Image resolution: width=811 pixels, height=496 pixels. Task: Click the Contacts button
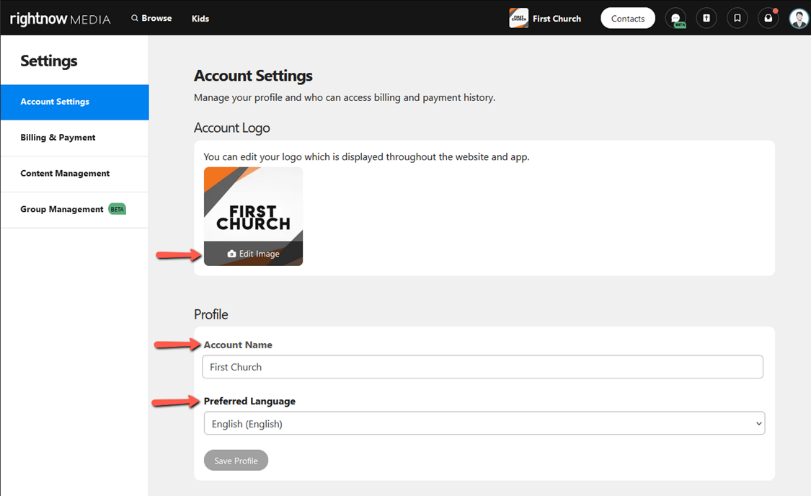pyautogui.click(x=627, y=18)
